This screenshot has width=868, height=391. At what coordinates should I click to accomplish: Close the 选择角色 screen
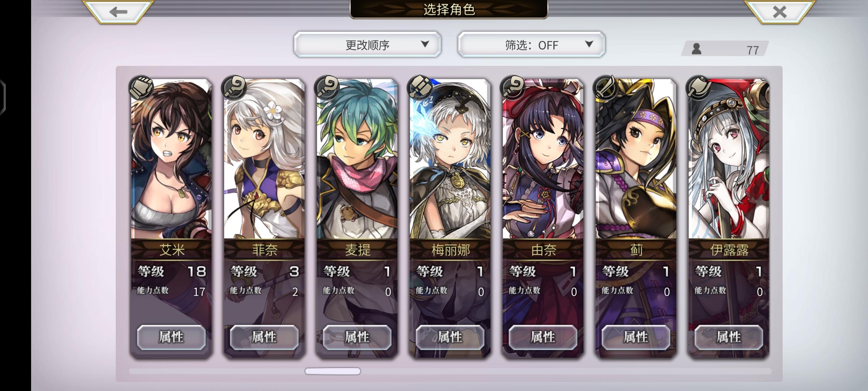pyautogui.click(x=780, y=12)
